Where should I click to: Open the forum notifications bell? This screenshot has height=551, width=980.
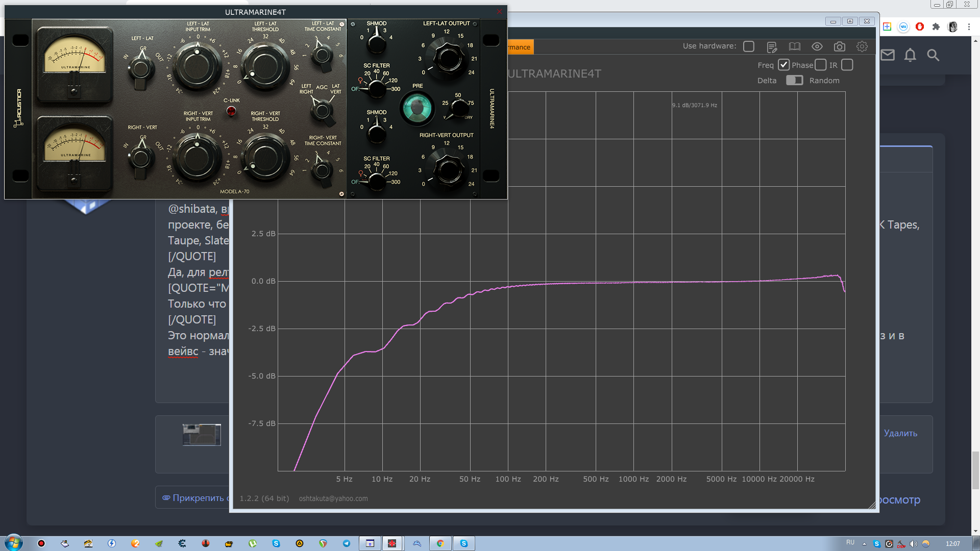point(910,55)
